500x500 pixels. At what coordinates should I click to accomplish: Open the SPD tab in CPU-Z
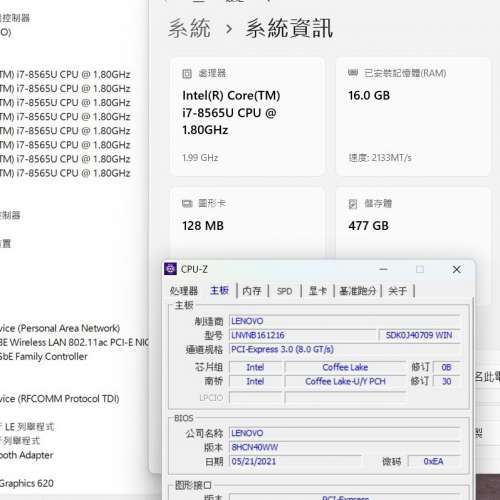pos(284,291)
